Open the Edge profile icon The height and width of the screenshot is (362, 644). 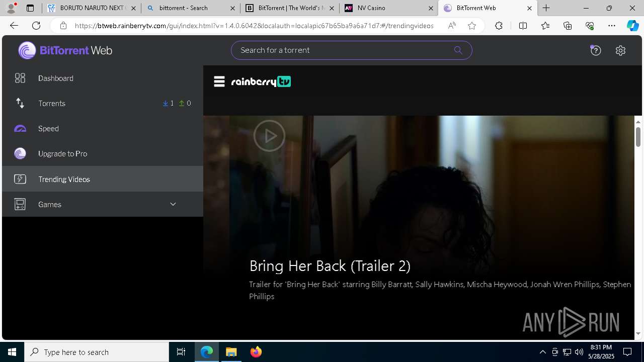tap(11, 8)
